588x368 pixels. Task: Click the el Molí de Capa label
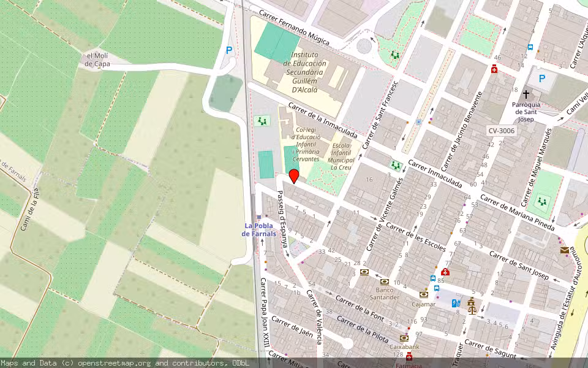tap(97, 60)
